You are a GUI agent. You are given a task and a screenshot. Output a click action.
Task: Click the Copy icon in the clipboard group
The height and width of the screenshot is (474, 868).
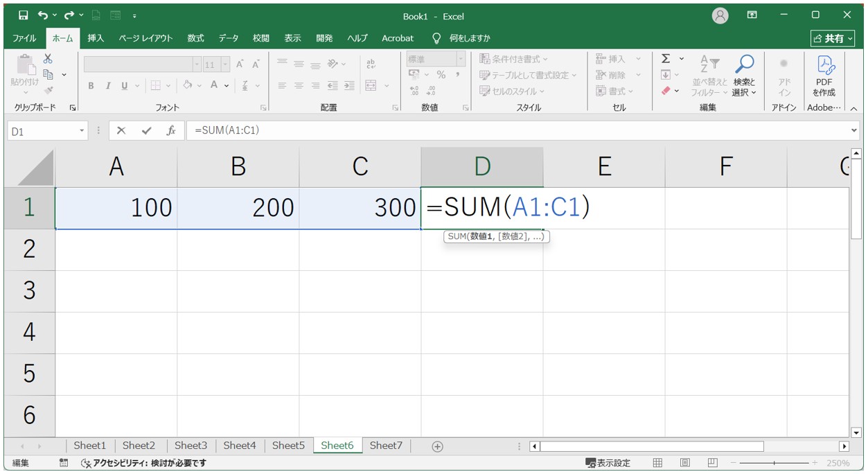click(48, 74)
